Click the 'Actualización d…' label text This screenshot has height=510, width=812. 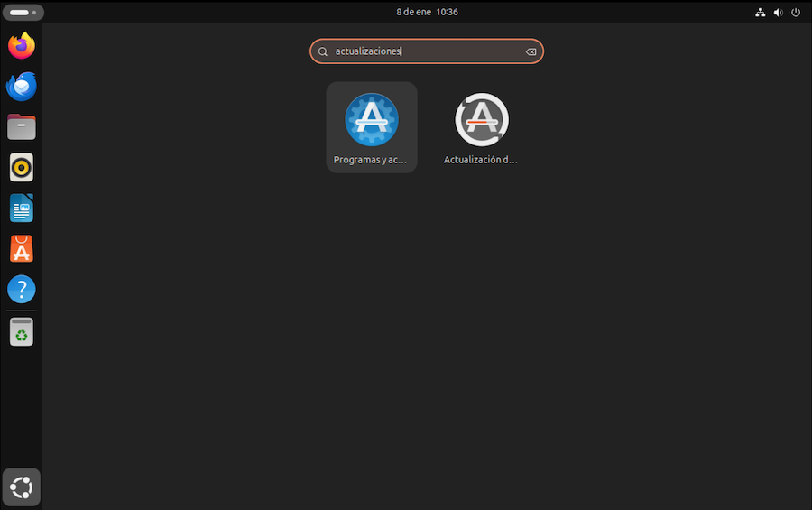tap(481, 160)
